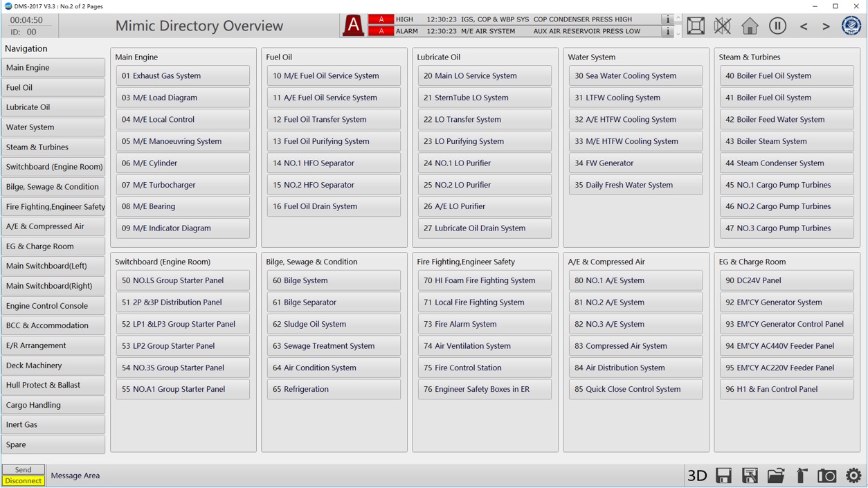The height and width of the screenshot is (488, 868).
Task: Open settings gear in the bottom bar
Action: [x=853, y=476]
